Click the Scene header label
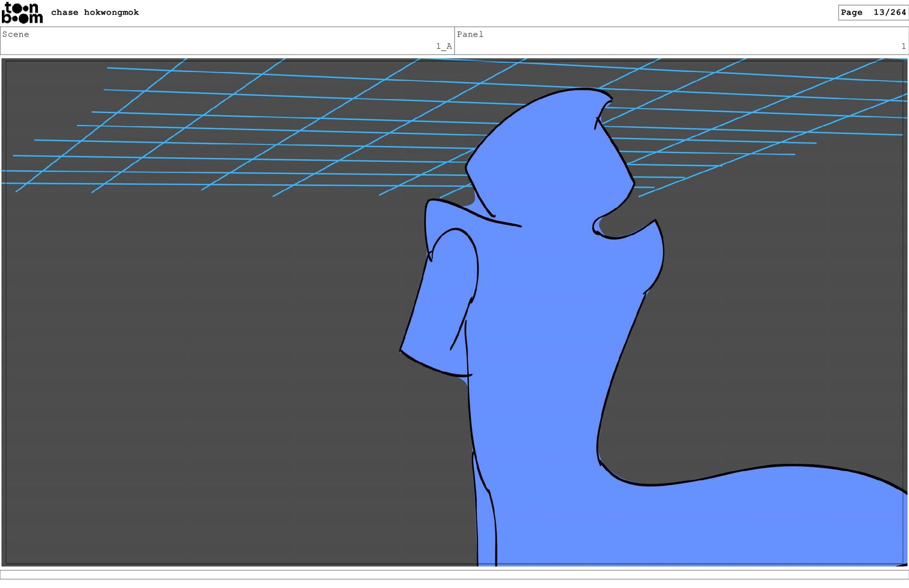 pos(16,34)
